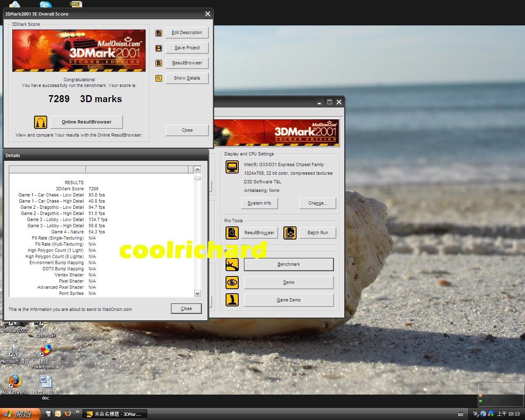This screenshot has height=420, width=525.
Task: Click the CBB-F@H desktop shortcut
Action: click(x=46, y=330)
